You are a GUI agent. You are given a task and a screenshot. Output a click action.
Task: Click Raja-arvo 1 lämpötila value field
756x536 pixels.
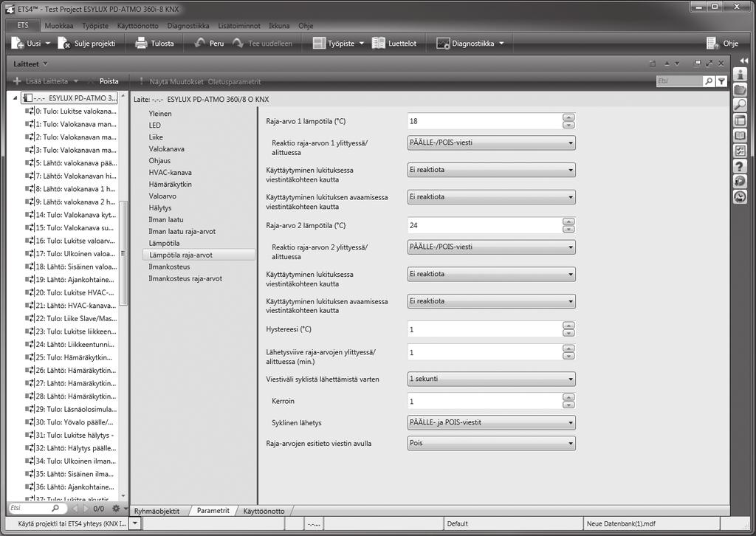[x=484, y=121]
